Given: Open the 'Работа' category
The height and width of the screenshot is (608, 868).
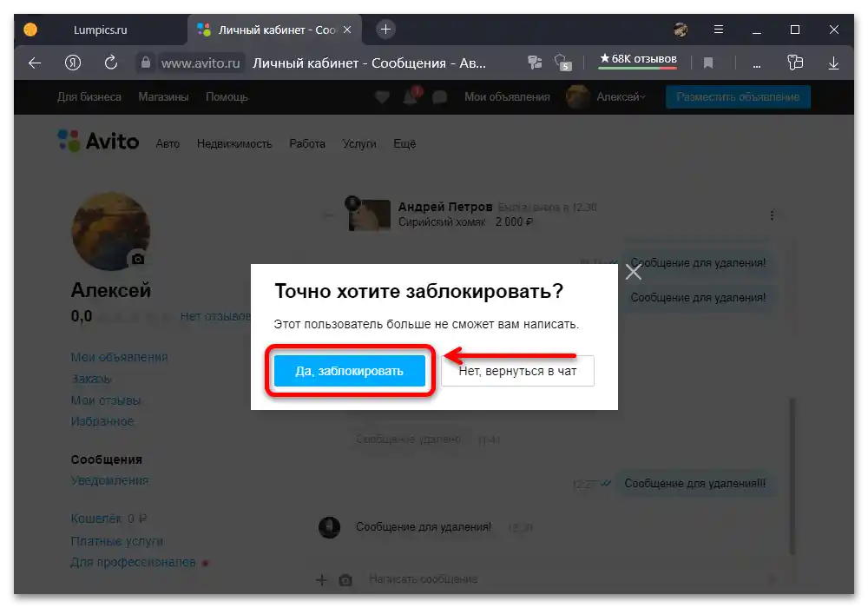Looking at the screenshot, I should coord(307,144).
